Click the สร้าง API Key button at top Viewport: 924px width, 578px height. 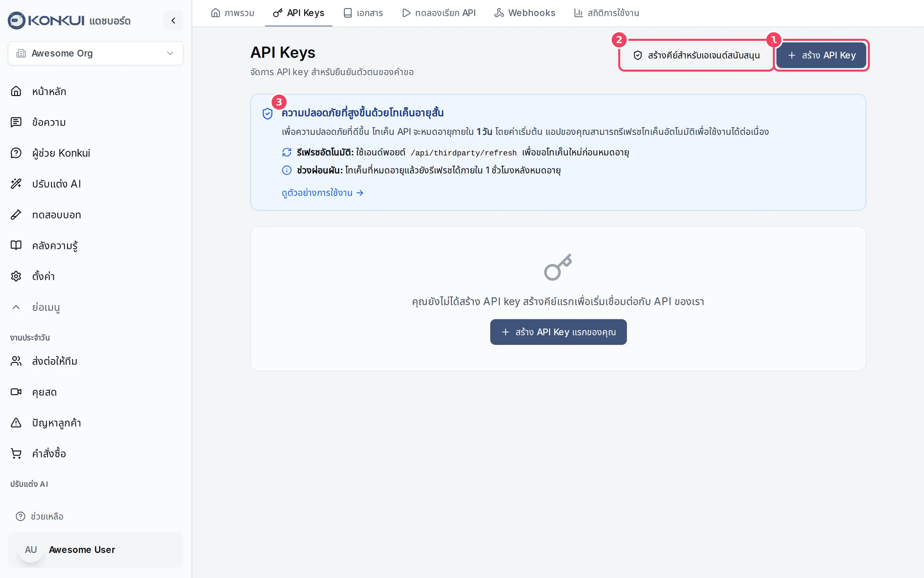click(821, 55)
